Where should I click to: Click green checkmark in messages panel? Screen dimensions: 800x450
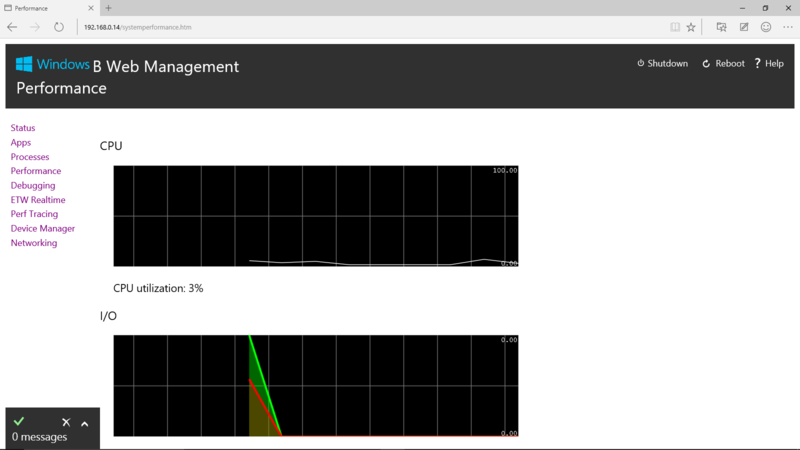19,421
